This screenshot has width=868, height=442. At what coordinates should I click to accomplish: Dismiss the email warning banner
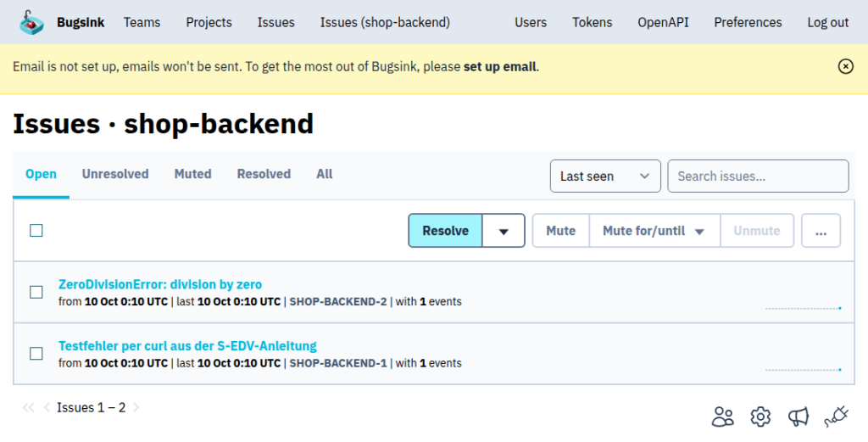pos(845,66)
